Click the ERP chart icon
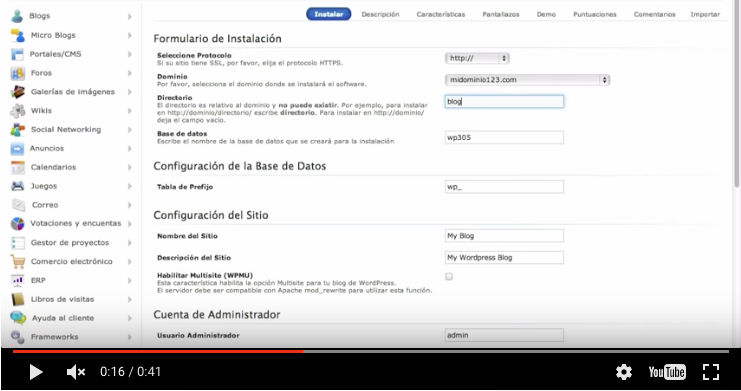The height and width of the screenshot is (391, 741). (17, 280)
